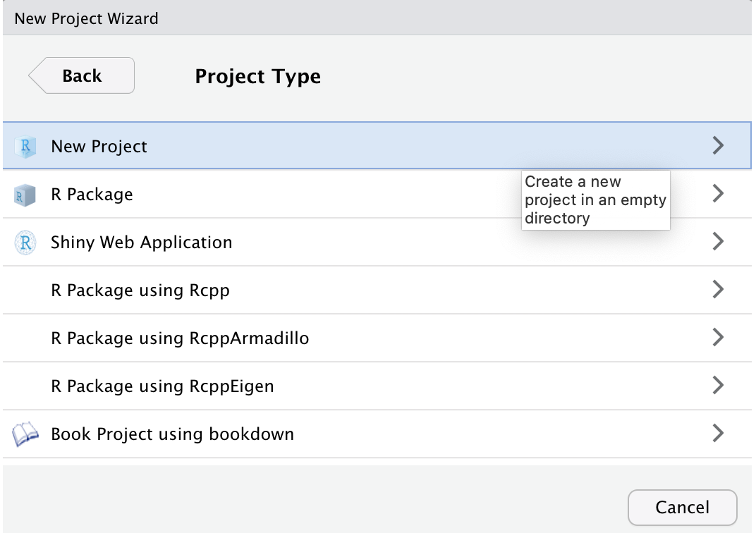Select Book Project using bookdown

coord(173,434)
